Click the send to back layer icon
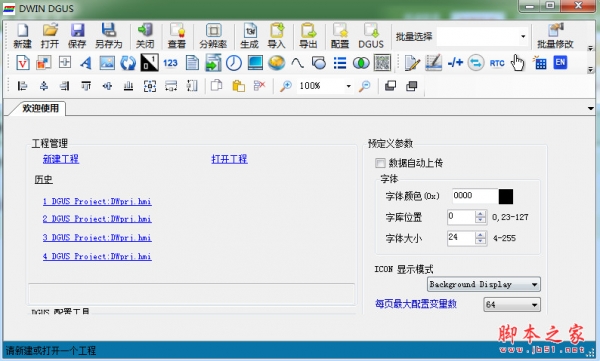The image size is (600, 361). pyautogui.click(x=412, y=86)
